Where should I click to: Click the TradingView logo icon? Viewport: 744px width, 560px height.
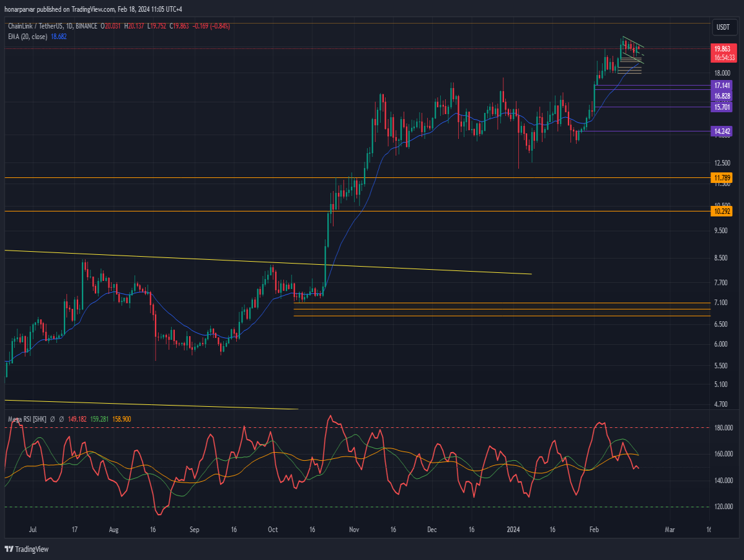click(9, 549)
